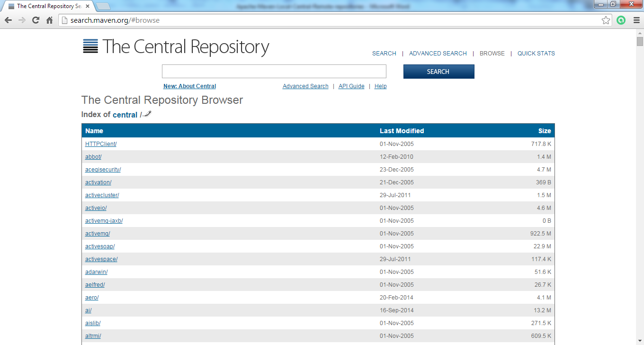644x345 pixels.
Task: Open the Chrome hamburger menu
Action: coord(636,20)
